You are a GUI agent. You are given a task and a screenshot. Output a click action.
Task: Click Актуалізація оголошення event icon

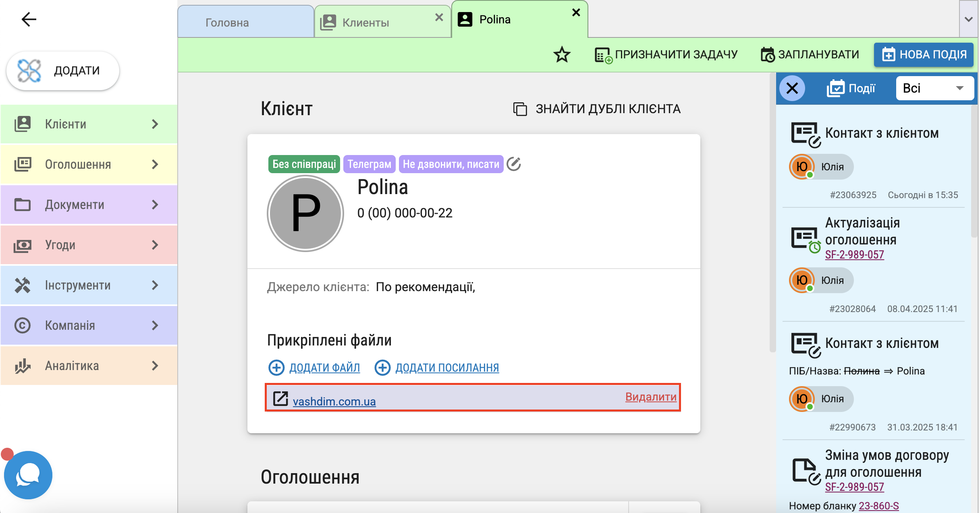[806, 240]
